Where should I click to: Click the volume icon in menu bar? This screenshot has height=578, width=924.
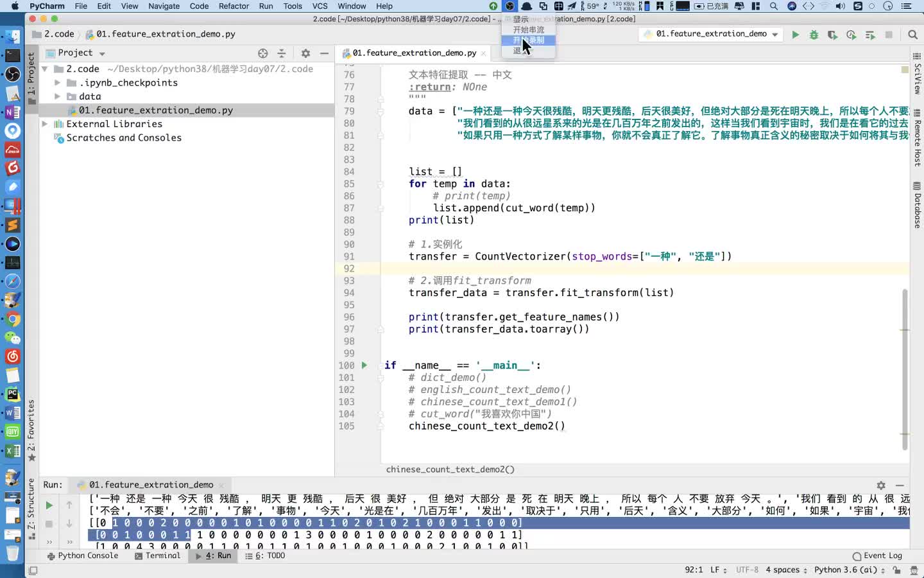pos(840,6)
